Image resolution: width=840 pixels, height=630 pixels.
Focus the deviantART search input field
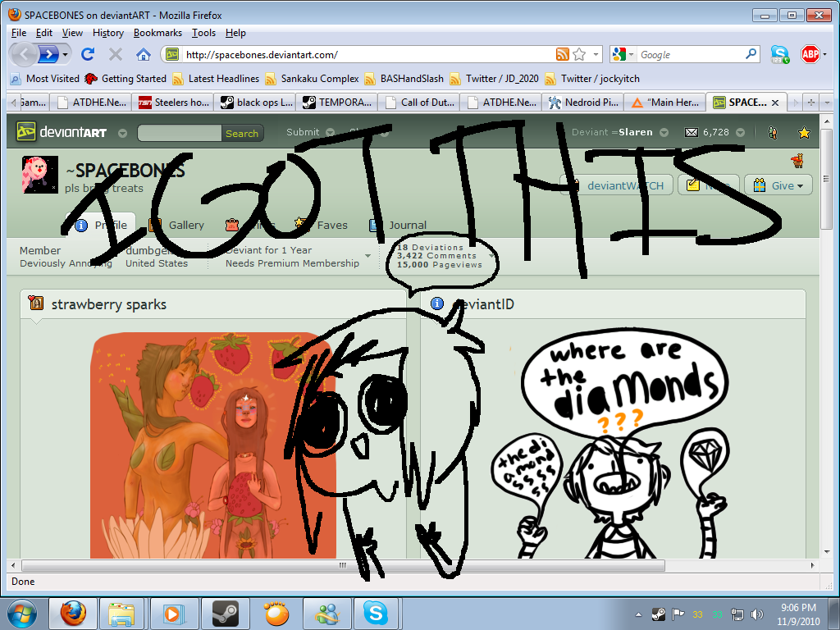[x=180, y=134]
